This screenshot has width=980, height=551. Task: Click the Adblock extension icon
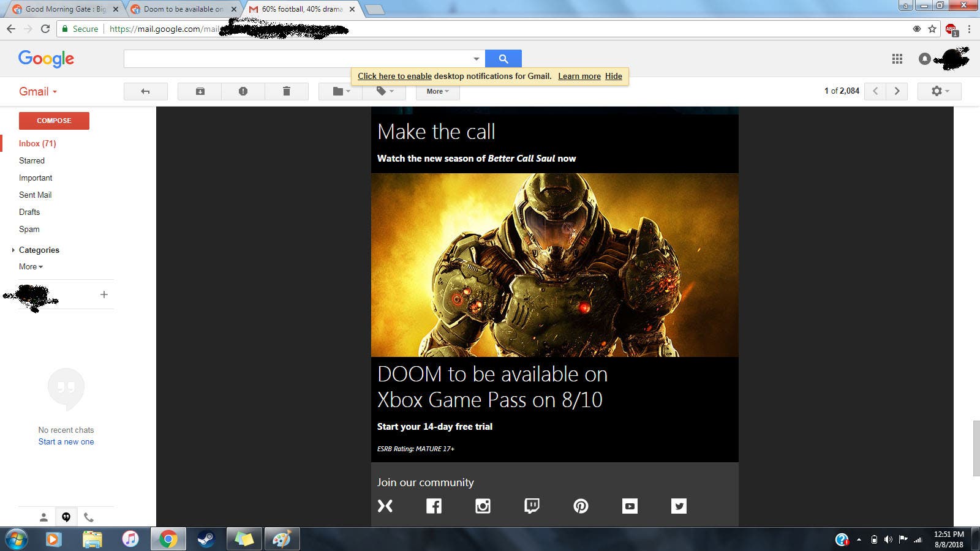click(951, 29)
